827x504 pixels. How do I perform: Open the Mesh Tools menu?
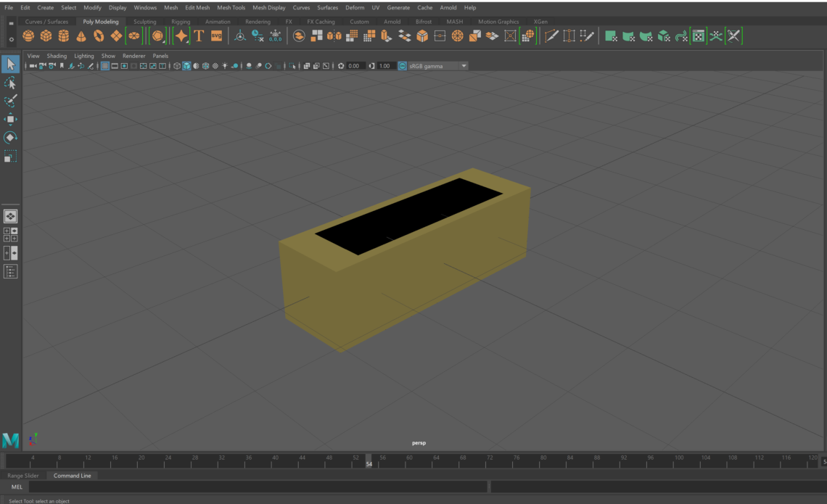coord(231,7)
